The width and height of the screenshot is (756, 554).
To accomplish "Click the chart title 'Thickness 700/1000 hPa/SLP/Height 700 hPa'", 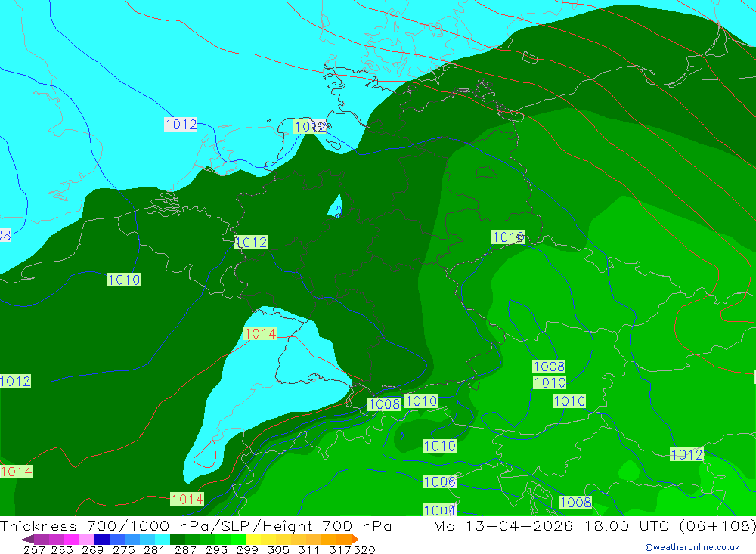I will (196, 525).
